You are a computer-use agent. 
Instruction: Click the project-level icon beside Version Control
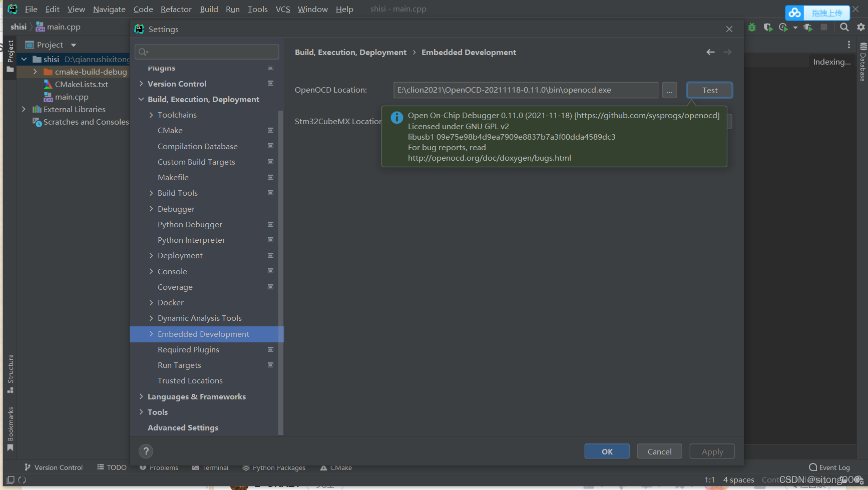(x=270, y=83)
